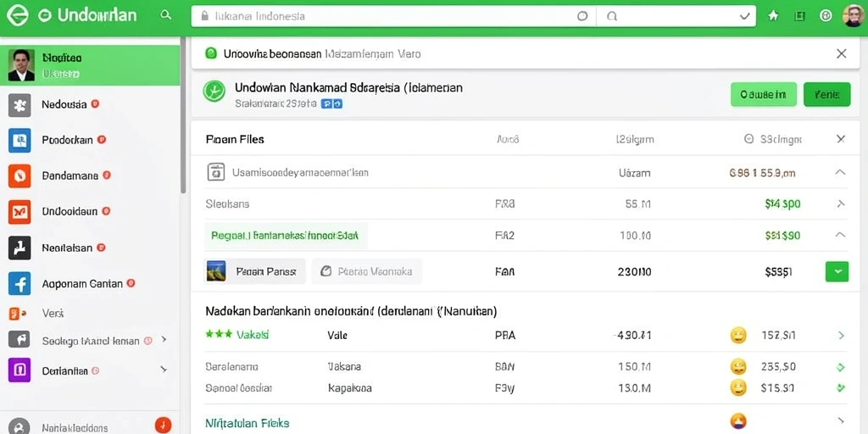
Task: Click the Poem Files heading
Action: 235,140
